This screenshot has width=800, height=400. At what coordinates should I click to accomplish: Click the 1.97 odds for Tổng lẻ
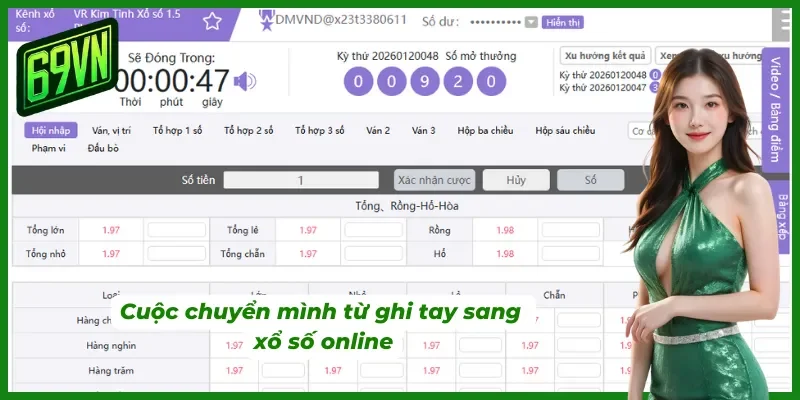click(x=308, y=230)
